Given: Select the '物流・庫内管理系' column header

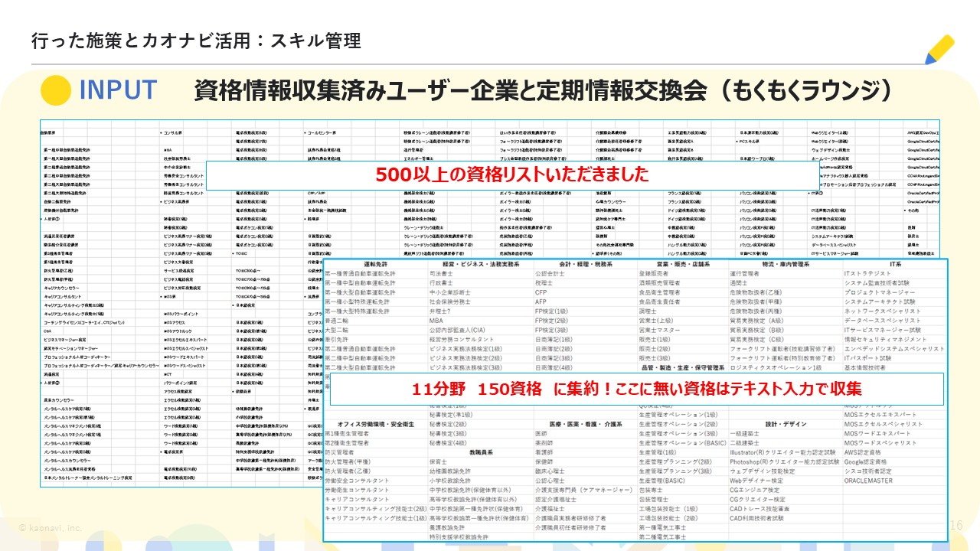Looking at the screenshot, I should coord(775,264).
